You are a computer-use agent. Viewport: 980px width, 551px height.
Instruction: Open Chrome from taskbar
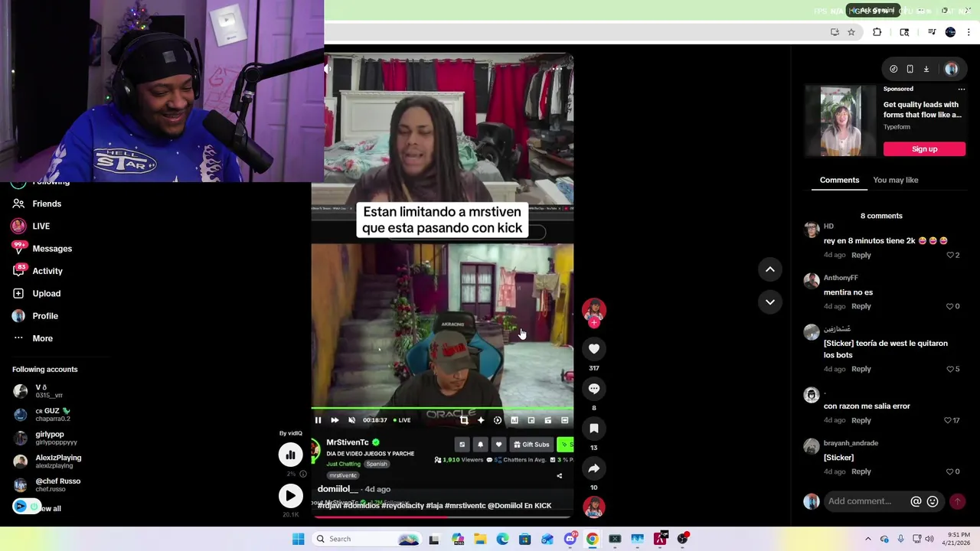click(x=592, y=539)
